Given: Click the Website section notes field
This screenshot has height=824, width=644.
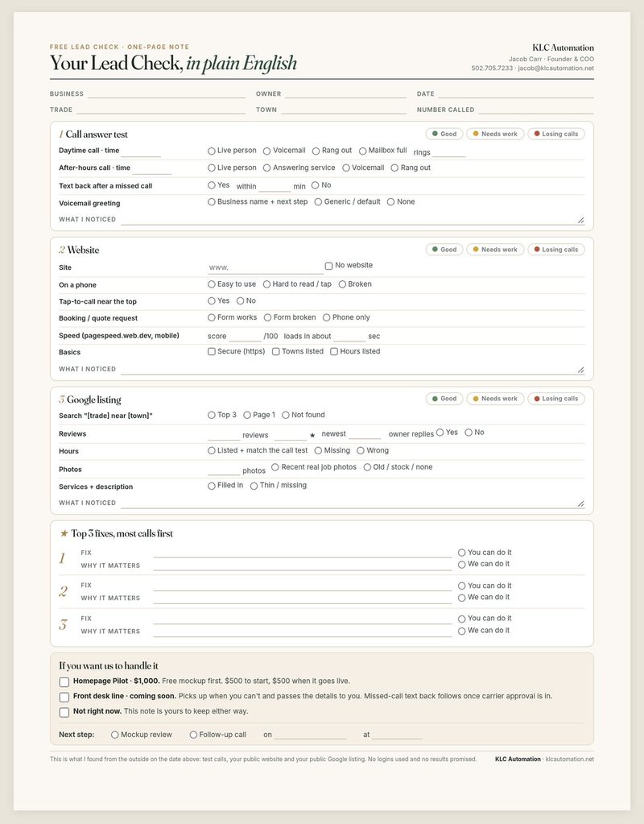Looking at the screenshot, I should [353, 370].
